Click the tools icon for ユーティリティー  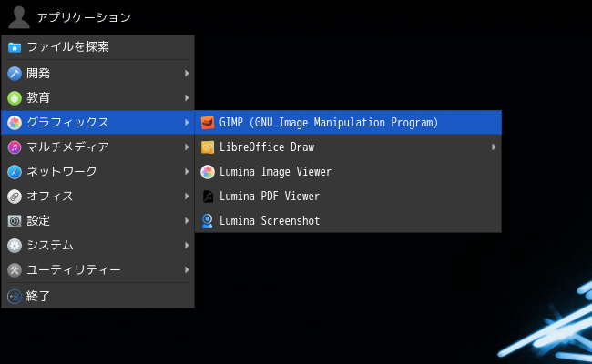pos(15,270)
